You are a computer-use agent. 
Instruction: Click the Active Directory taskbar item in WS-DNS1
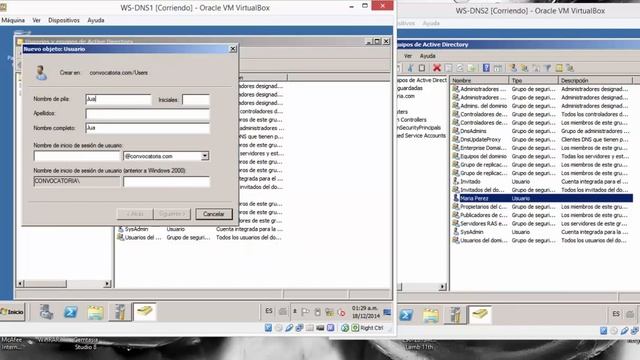[x=145, y=312]
